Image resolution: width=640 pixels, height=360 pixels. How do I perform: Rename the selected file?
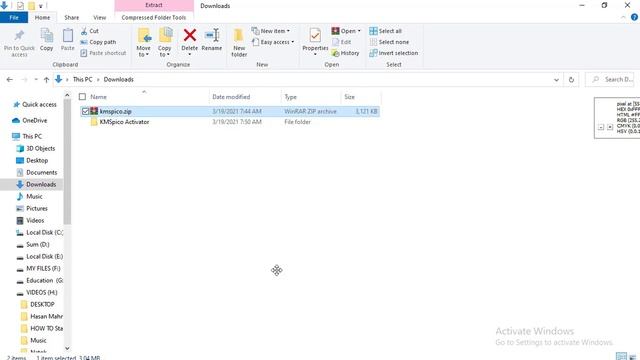click(x=211, y=40)
